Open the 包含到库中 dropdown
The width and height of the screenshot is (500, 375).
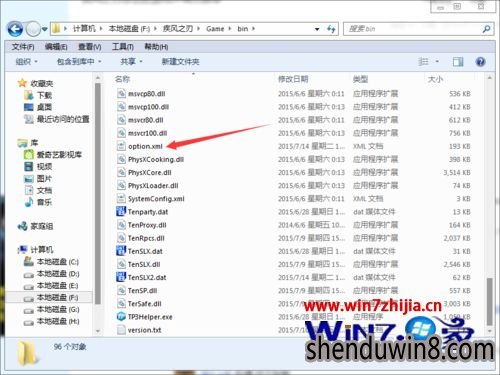(x=79, y=62)
